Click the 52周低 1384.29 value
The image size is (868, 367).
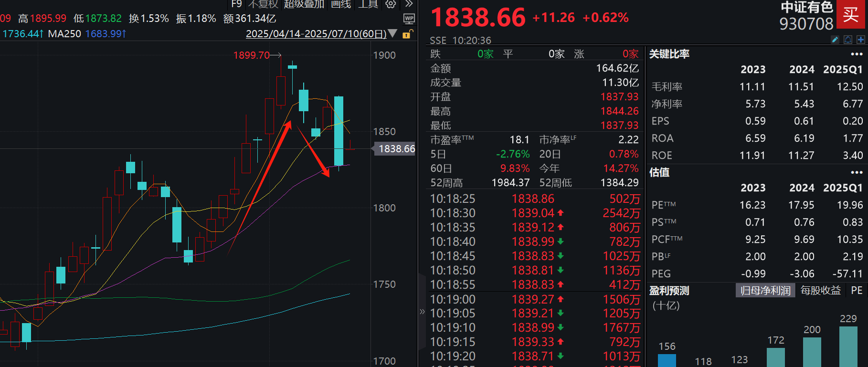click(x=619, y=183)
